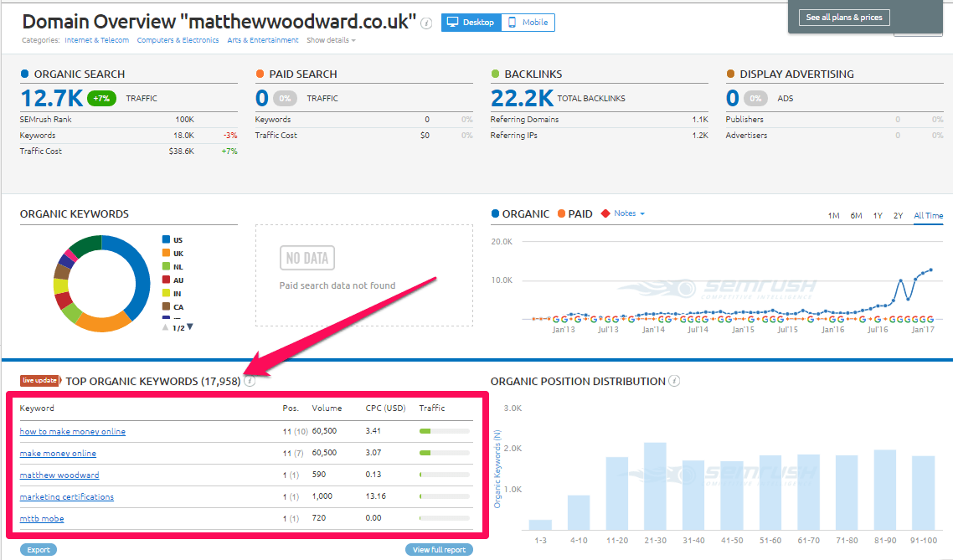The image size is (953, 560).
Task: Select the 6M time range
Action: coord(856,216)
